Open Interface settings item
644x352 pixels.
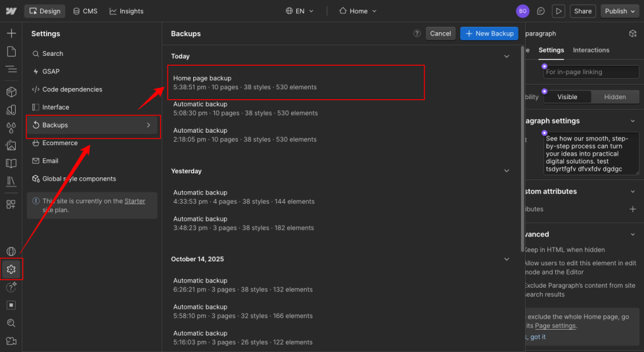click(x=92, y=107)
